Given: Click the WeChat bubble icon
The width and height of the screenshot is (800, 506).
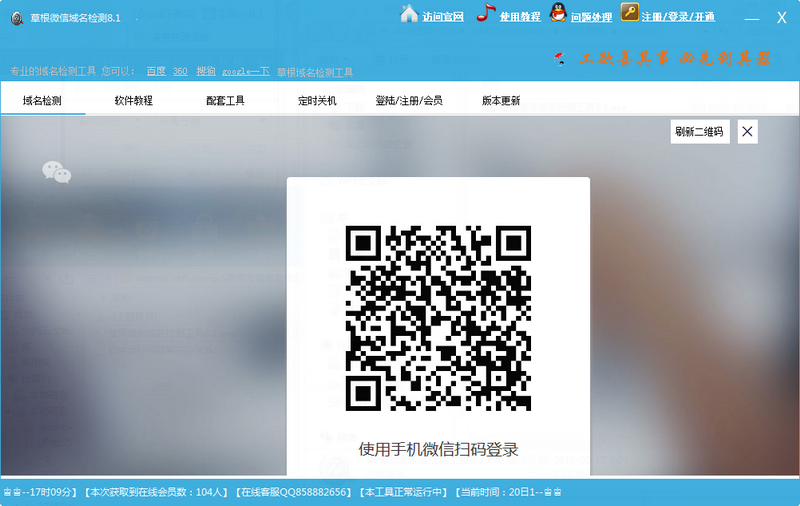Looking at the screenshot, I should pyautogui.click(x=57, y=172).
